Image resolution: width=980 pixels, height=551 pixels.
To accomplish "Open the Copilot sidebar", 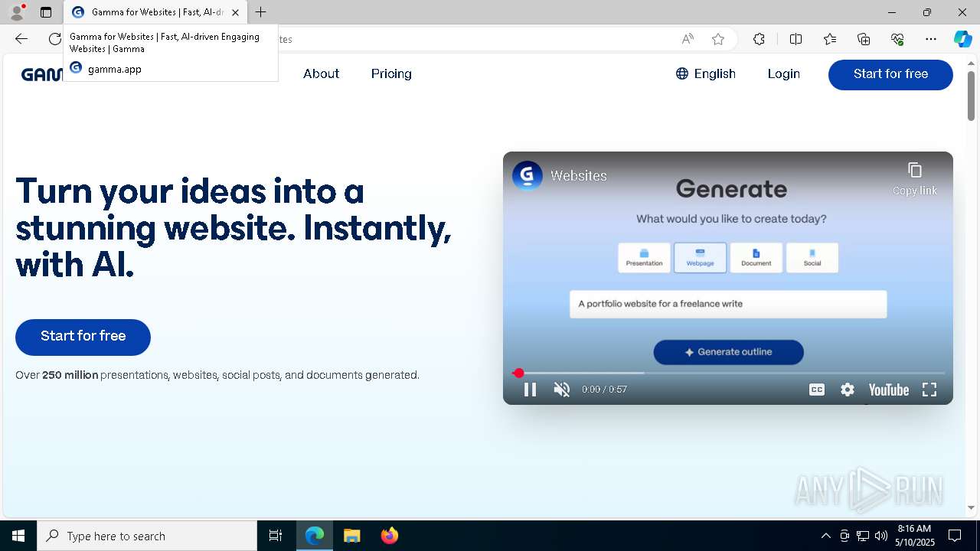I will 962,39.
